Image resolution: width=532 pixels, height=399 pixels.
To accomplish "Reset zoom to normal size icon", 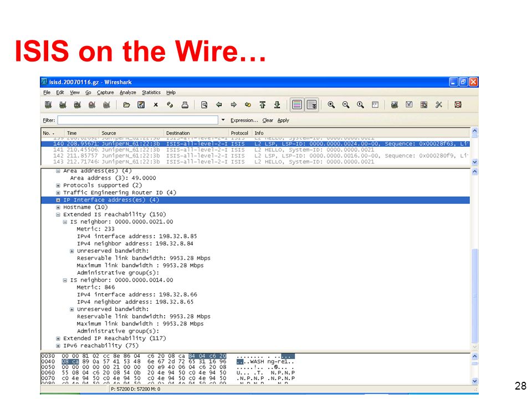I will pyautogui.click(x=360, y=105).
